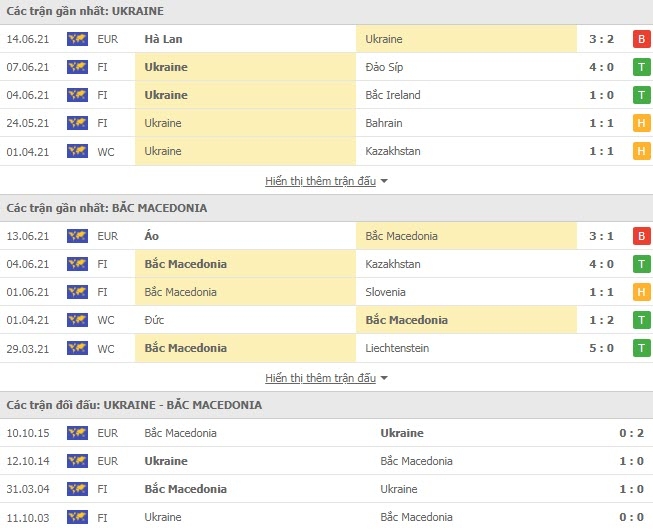The image size is (653, 530).
Task: Click the world flag icon beside 07.06.21 Ukraine match
Action: coord(77,67)
